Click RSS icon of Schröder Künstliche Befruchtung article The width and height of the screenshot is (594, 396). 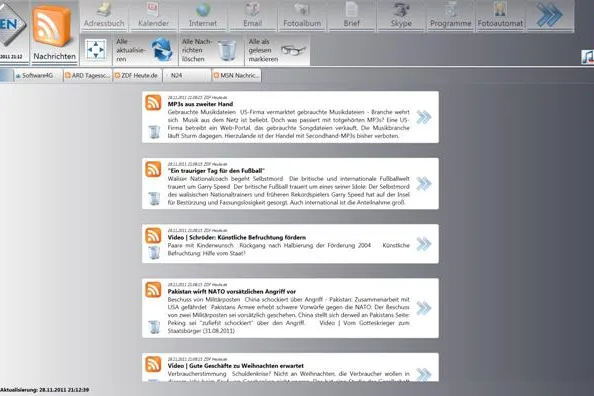(153, 235)
